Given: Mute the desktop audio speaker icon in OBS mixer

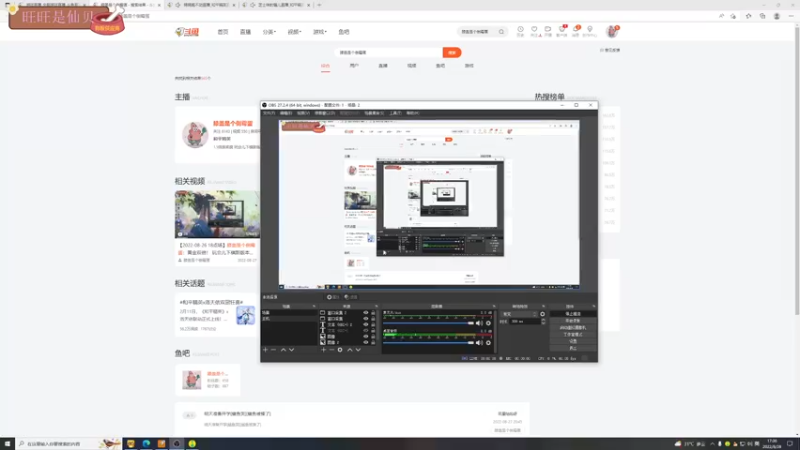Looking at the screenshot, I should click(479, 343).
